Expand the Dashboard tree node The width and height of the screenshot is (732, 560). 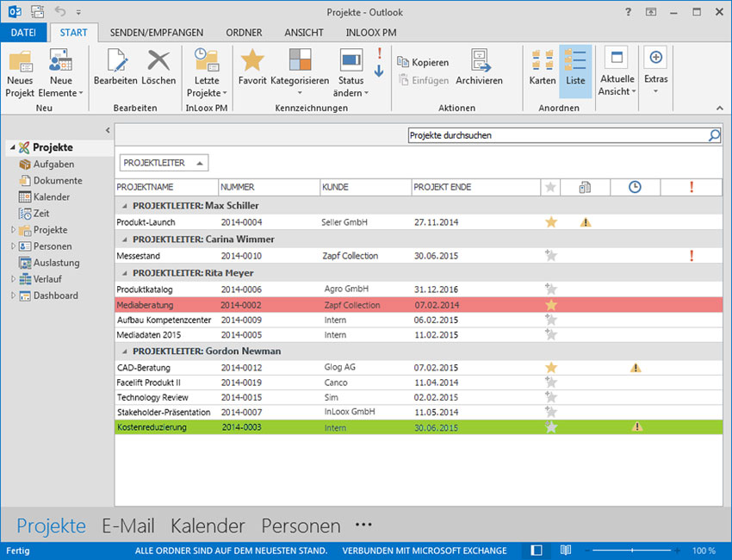pyautogui.click(x=13, y=296)
